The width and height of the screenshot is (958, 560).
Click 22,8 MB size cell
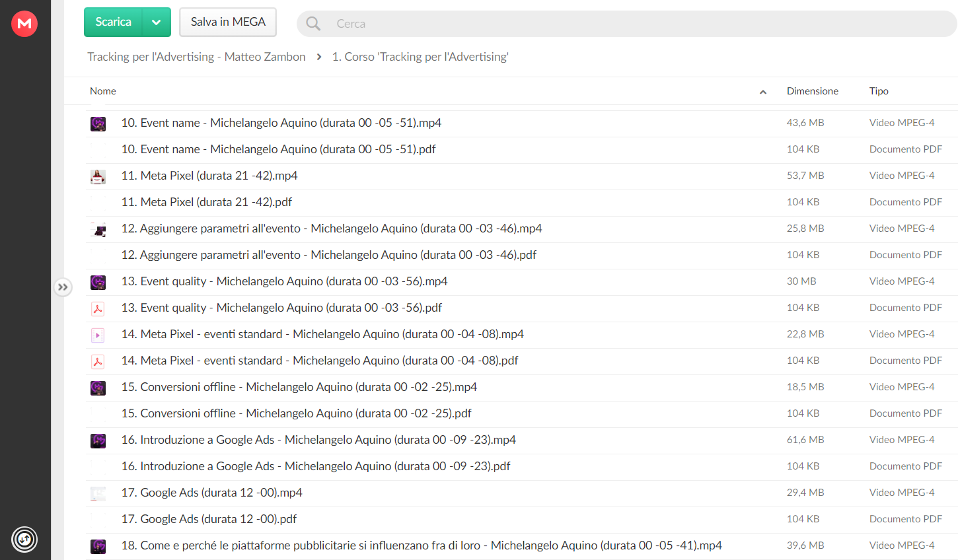pyautogui.click(x=805, y=334)
